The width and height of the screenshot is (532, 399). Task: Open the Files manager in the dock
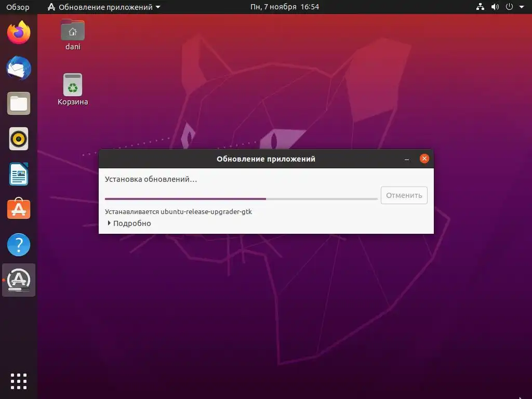[x=19, y=103]
